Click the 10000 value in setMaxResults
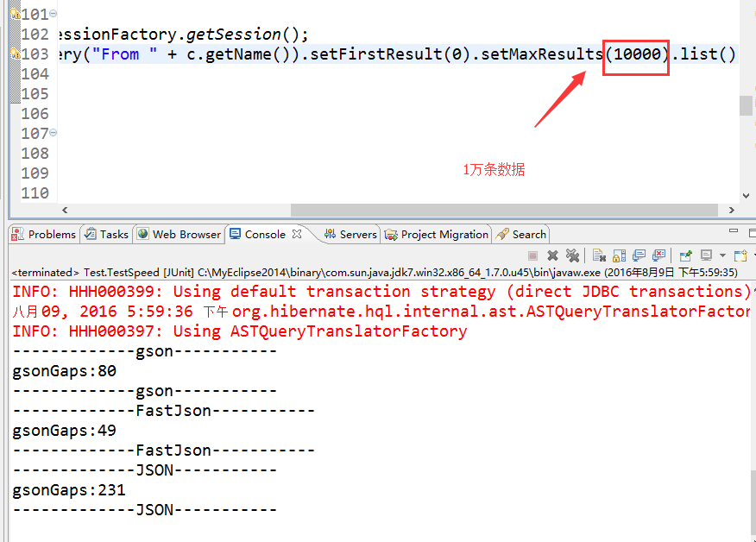Screen dimensions: 756x542 [637, 54]
